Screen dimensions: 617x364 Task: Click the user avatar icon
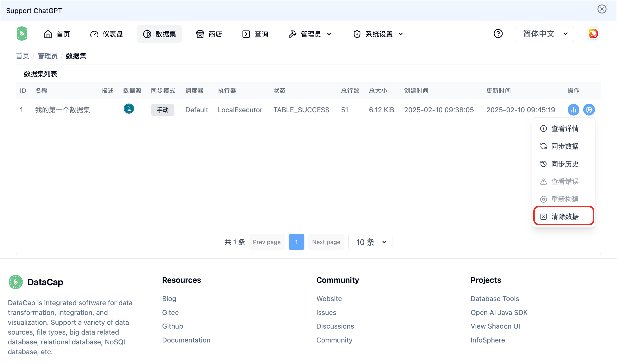pyautogui.click(x=593, y=34)
